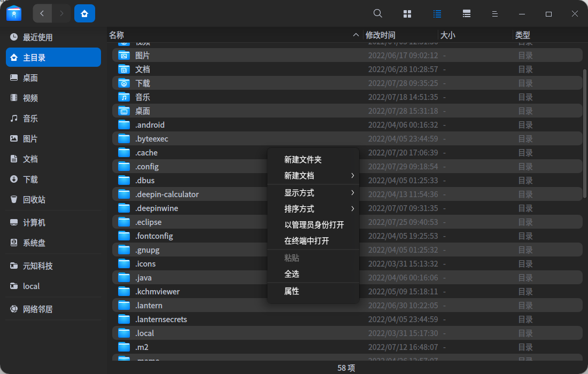Open local bookmark in the sidebar
Viewport: 588px width, 374px height.
(x=53, y=286)
